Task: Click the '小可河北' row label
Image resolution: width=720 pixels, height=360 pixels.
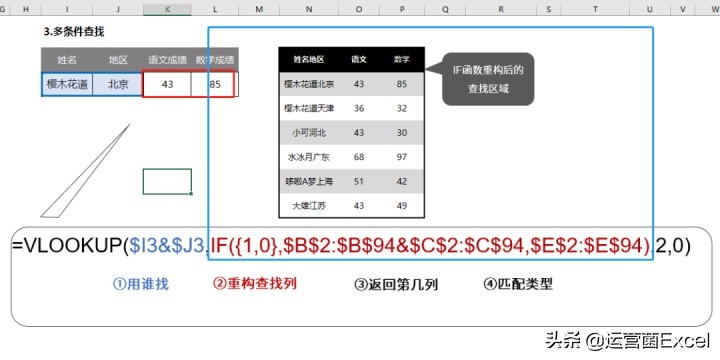Action: pos(309,133)
